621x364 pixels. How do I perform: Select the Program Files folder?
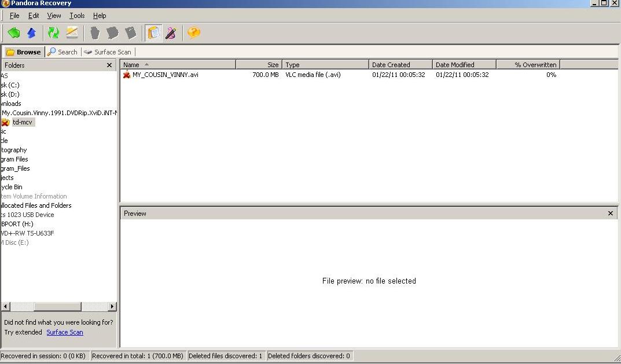point(14,159)
